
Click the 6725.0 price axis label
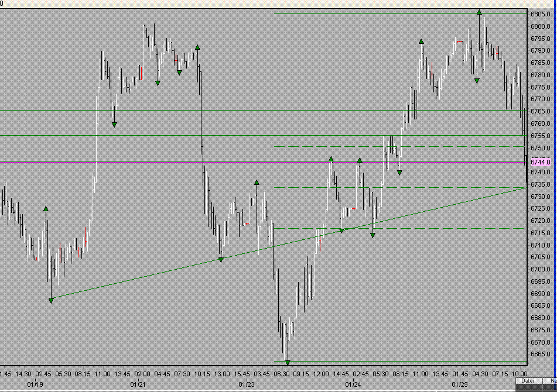(540, 209)
